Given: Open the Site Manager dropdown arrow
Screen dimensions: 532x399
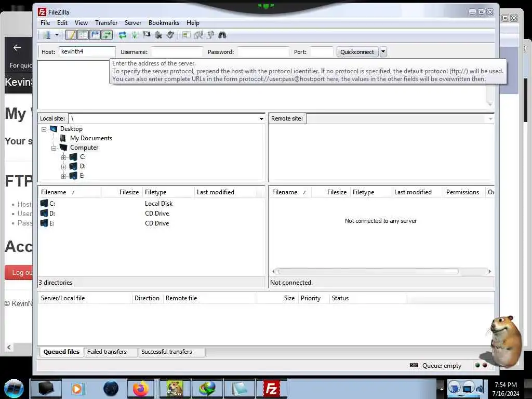Looking at the screenshot, I should click(x=57, y=35).
